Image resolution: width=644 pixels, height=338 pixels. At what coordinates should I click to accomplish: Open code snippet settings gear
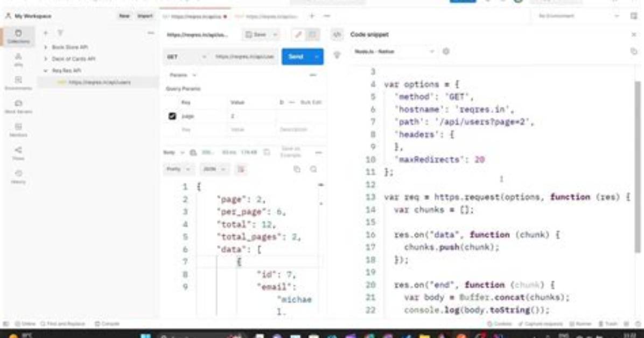[446, 52]
